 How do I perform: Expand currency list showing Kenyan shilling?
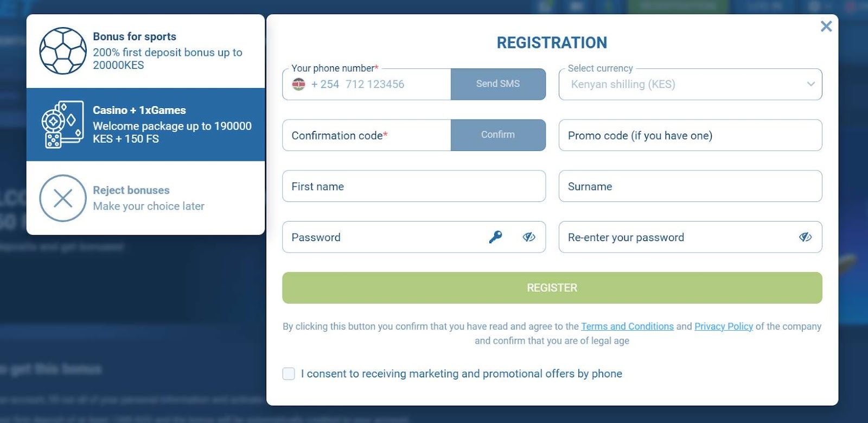point(689,84)
